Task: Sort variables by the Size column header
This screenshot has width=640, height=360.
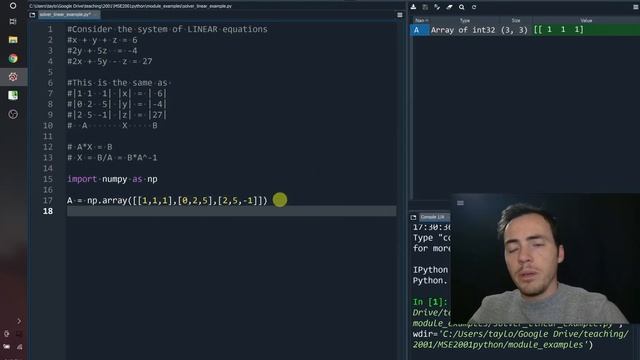Action: 516,20
